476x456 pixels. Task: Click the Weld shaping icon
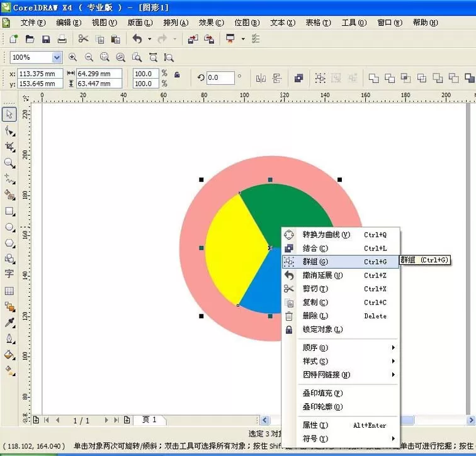click(x=374, y=78)
